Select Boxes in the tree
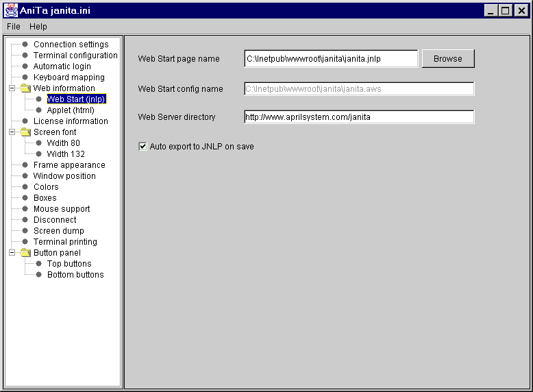The width and height of the screenshot is (533, 392). 45,198
